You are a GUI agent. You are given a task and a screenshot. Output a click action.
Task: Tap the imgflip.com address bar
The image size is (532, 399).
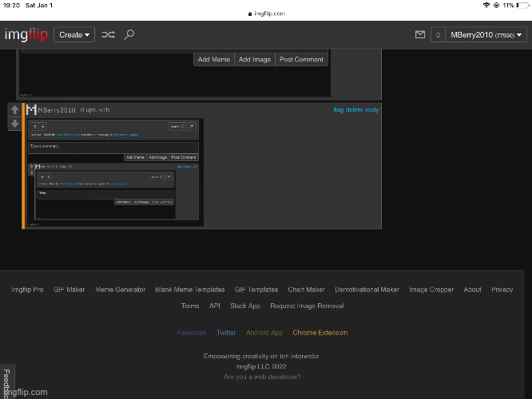266,14
